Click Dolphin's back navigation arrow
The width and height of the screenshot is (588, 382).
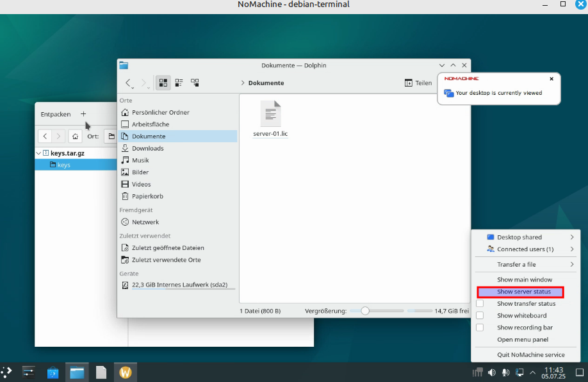pyautogui.click(x=129, y=83)
